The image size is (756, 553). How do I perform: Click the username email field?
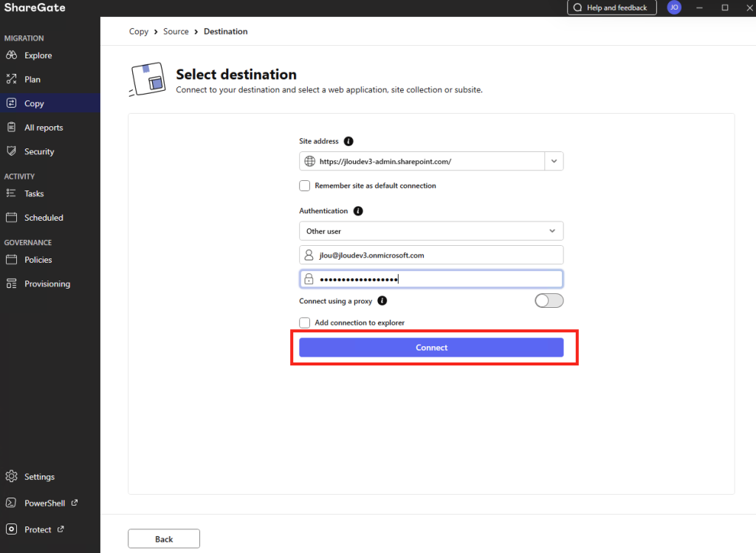pos(431,255)
